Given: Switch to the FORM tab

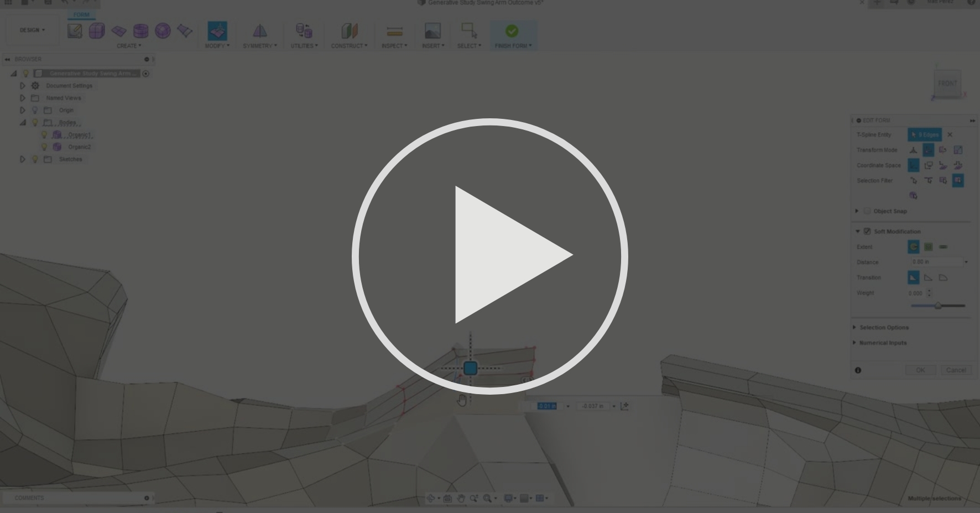Looking at the screenshot, I should (81, 15).
